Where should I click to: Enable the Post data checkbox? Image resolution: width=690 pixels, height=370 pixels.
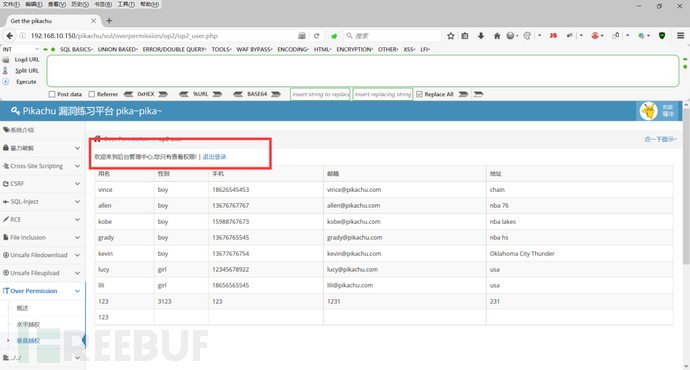[52, 94]
